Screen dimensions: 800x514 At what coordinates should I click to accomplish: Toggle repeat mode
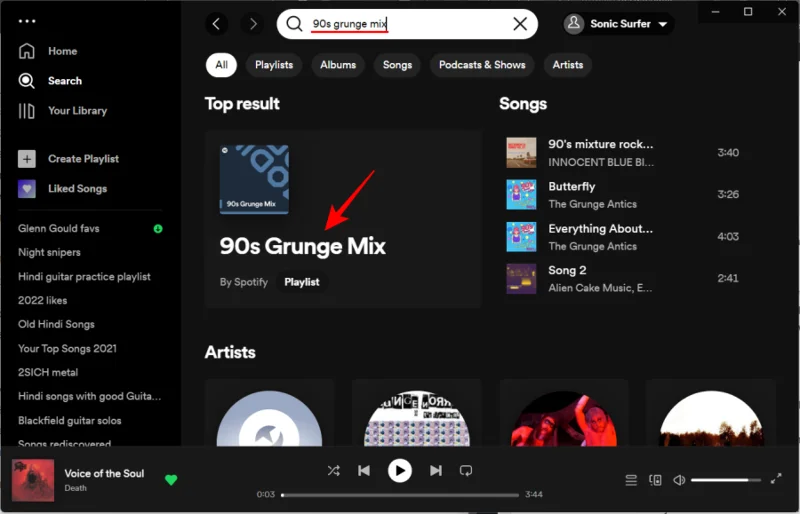[x=466, y=471]
